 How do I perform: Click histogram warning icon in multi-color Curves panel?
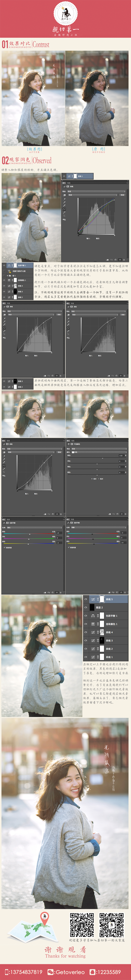click(x=64, y=219)
